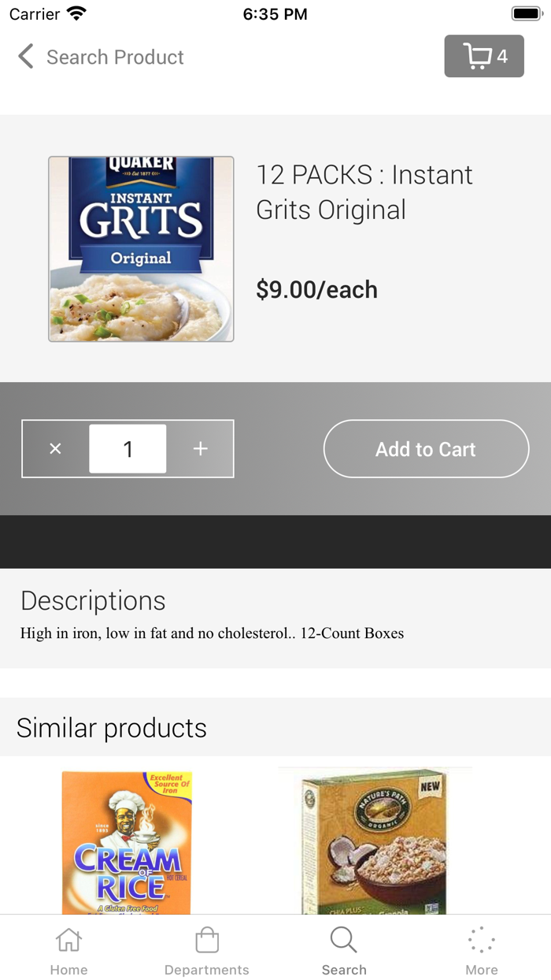Open the shopping cart icon
551x980 pixels.
click(476, 56)
